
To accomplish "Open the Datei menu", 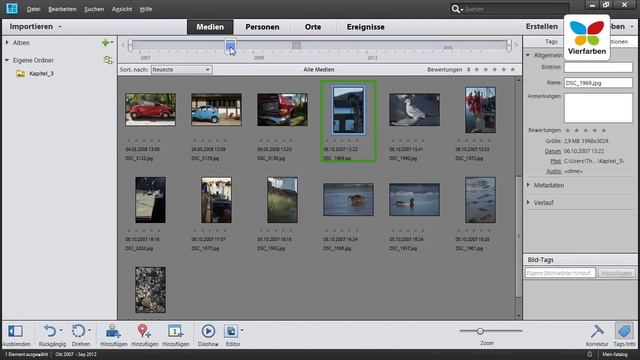I will (x=33, y=9).
